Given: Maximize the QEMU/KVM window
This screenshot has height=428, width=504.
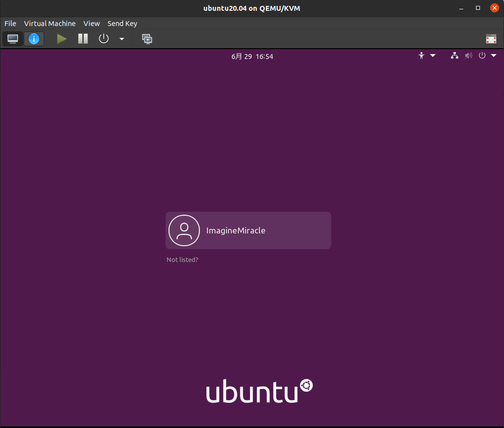Looking at the screenshot, I should click(x=478, y=8).
